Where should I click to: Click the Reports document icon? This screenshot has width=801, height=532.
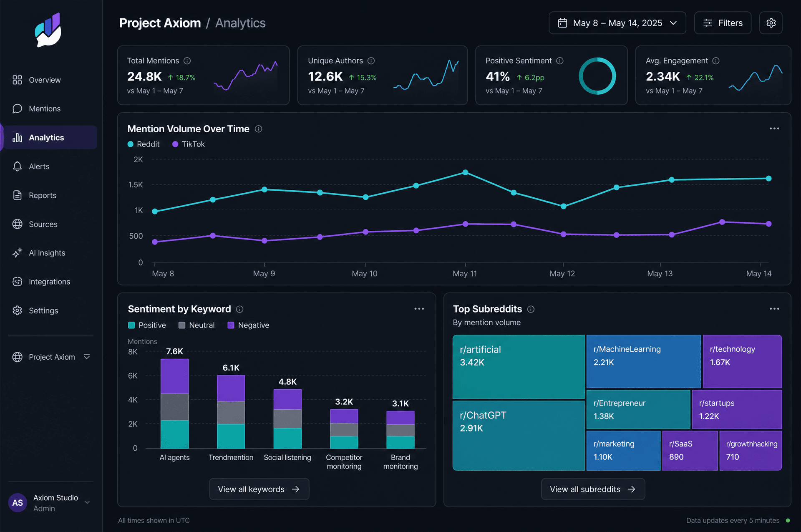17,195
